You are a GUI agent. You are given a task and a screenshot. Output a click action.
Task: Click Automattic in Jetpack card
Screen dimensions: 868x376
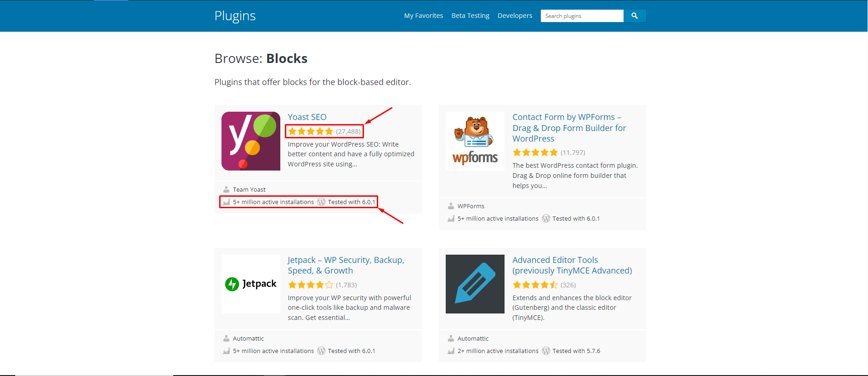(249, 338)
